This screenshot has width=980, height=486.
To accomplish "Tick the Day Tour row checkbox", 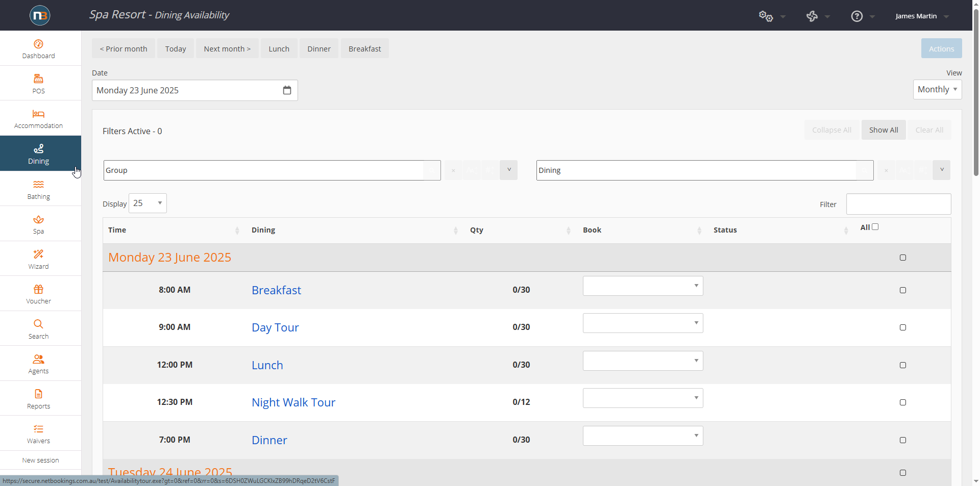I will pyautogui.click(x=902, y=327).
